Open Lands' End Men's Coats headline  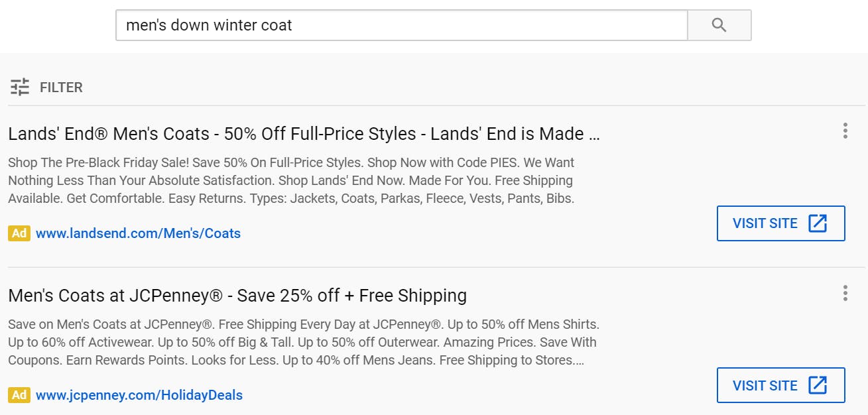click(x=304, y=134)
